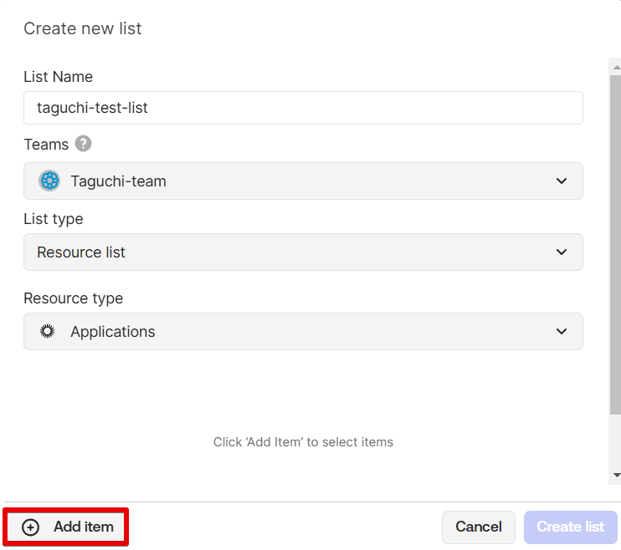Image resolution: width=621 pixels, height=550 pixels.
Task: Click the scrollbar down arrow
Action: point(615,475)
